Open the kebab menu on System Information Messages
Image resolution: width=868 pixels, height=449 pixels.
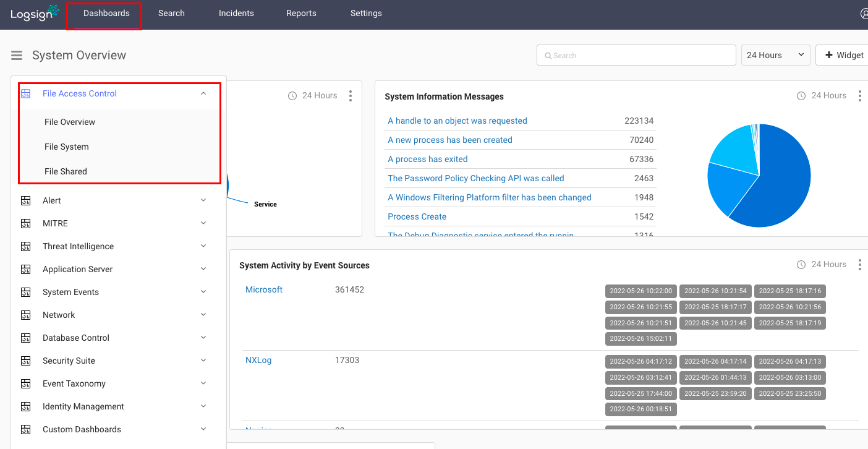coord(860,95)
